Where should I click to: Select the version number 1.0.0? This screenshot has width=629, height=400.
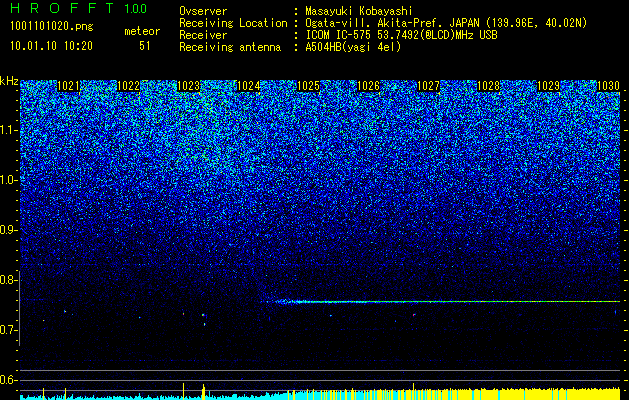tap(135, 9)
